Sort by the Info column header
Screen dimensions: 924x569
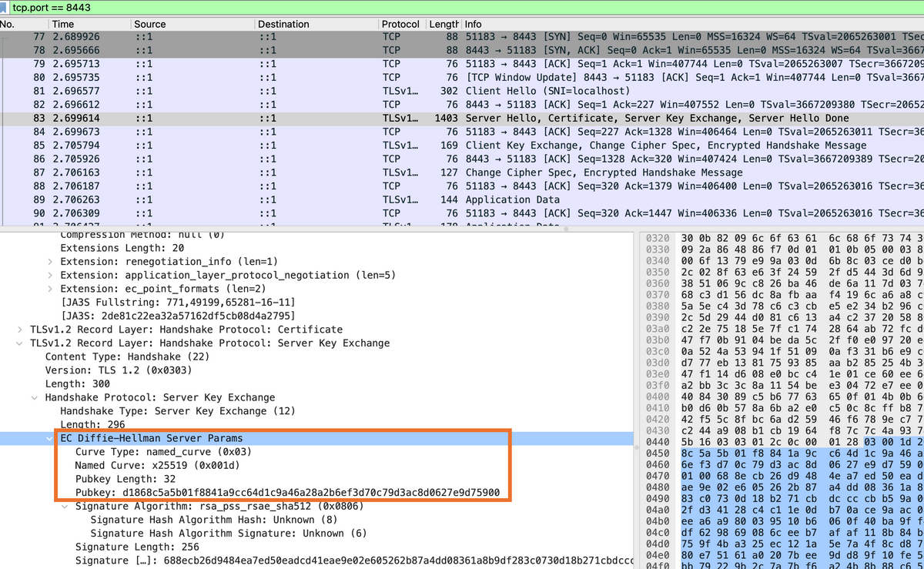(693, 24)
